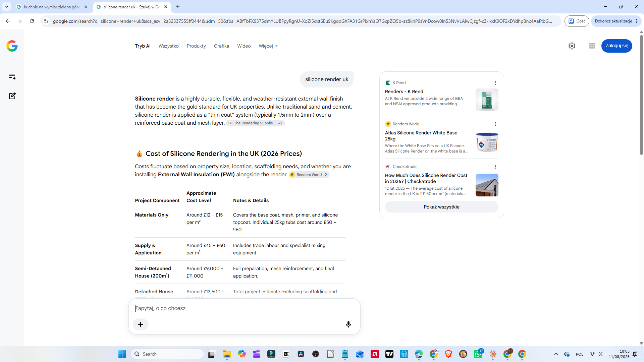Switch to the Grafika tab
The width and height of the screenshot is (644, 362).
[221, 46]
